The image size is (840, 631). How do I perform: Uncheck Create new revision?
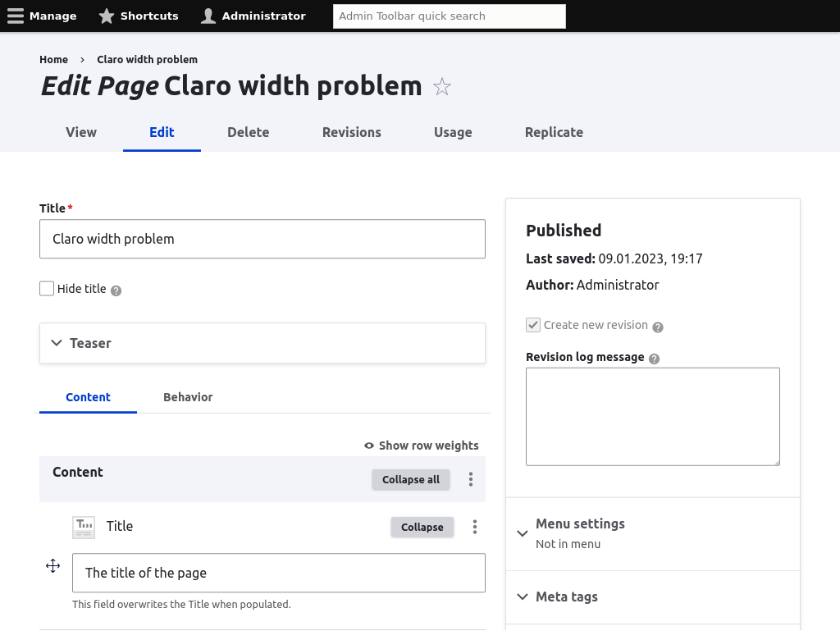[x=533, y=324]
